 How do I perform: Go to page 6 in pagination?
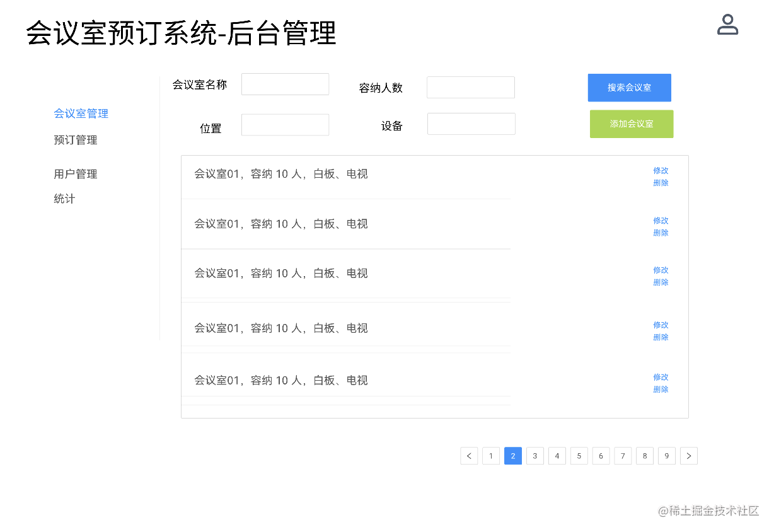(x=601, y=456)
